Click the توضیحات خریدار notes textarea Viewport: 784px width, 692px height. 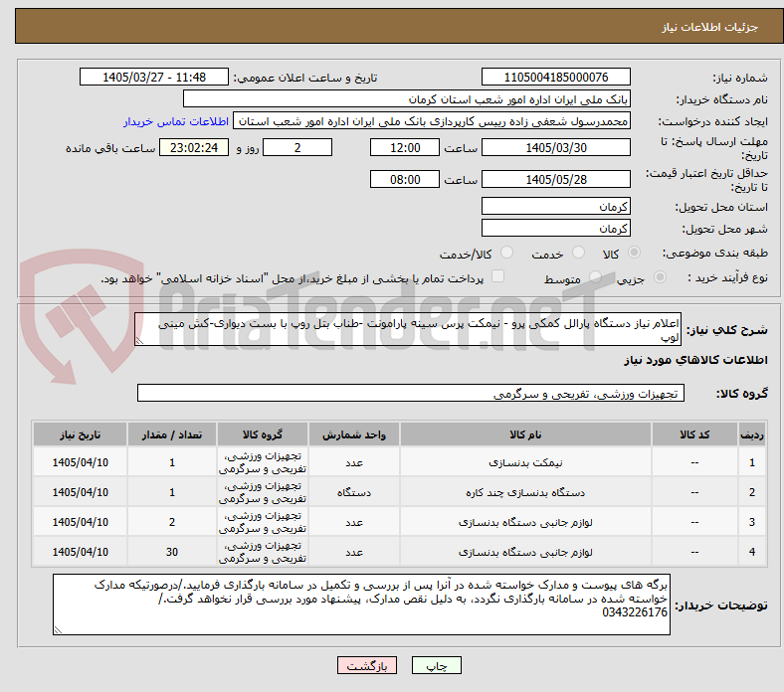click(x=361, y=605)
